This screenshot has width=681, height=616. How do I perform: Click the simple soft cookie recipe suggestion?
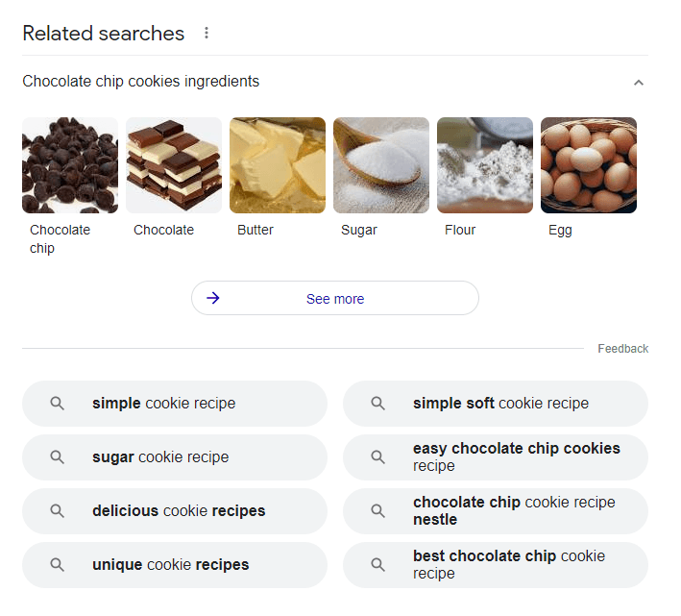point(496,404)
